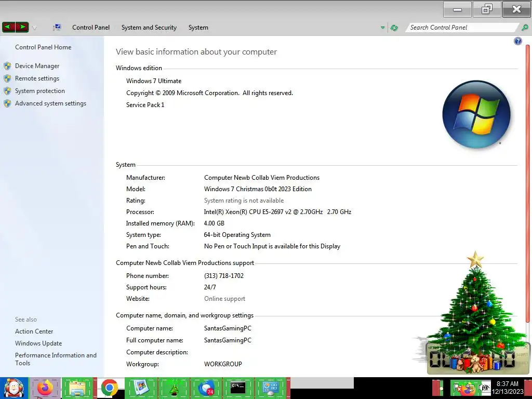
Task: Select the Windows 7 Ultimate text
Action: pos(154,81)
